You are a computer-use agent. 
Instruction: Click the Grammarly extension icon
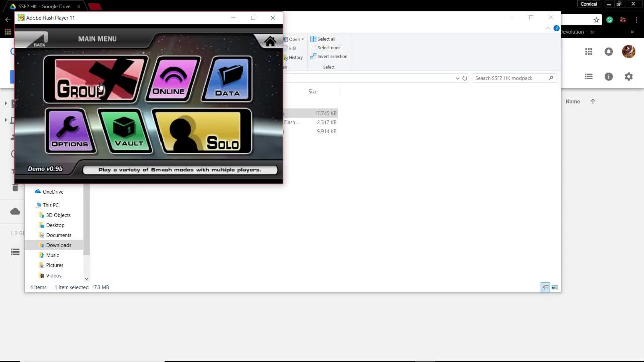609,20
